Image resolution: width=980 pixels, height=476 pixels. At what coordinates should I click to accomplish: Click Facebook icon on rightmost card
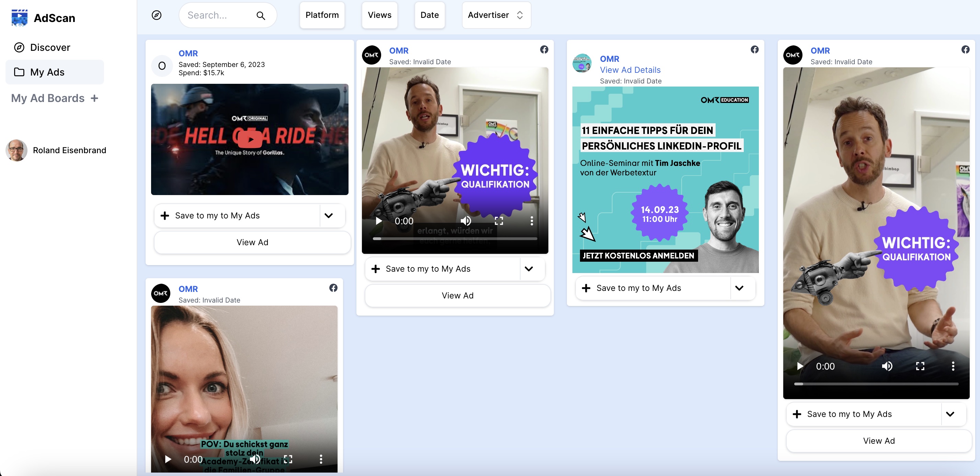[x=966, y=49]
